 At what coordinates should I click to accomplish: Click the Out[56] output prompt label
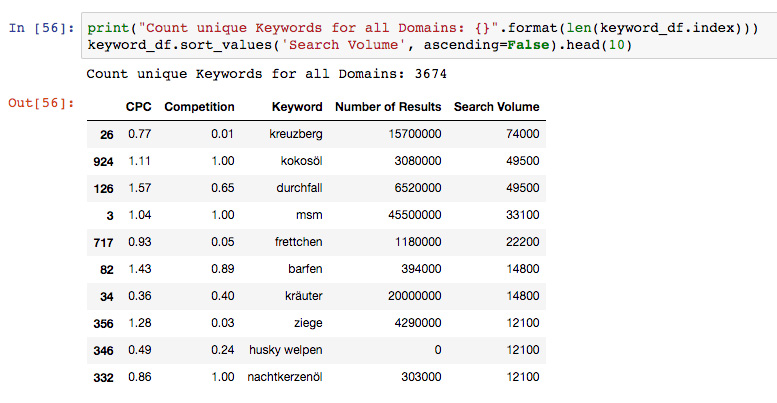[x=41, y=103]
